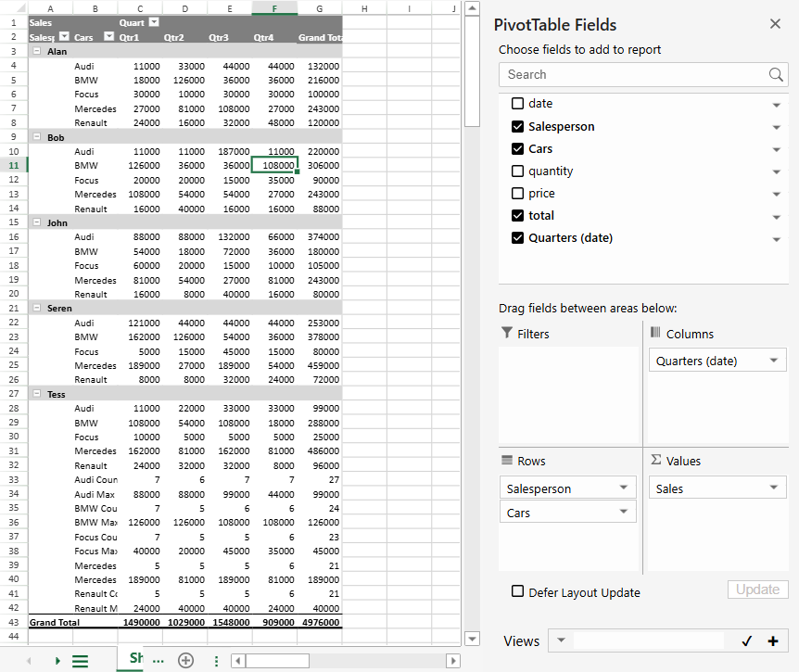Uncheck the Cars field checkbox
The width and height of the screenshot is (799, 672).
click(517, 149)
